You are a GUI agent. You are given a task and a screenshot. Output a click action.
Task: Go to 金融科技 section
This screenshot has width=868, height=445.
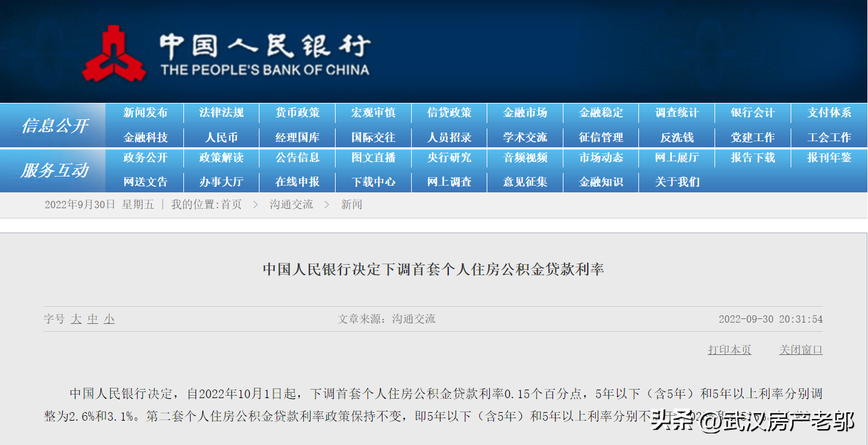click(x=145, y=138)
